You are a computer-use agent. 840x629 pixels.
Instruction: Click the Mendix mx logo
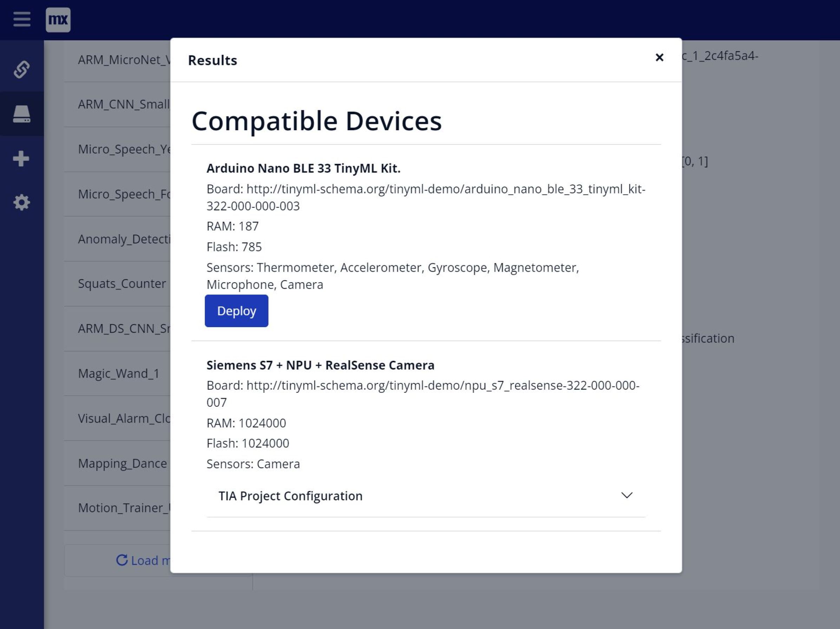point(58,20)
